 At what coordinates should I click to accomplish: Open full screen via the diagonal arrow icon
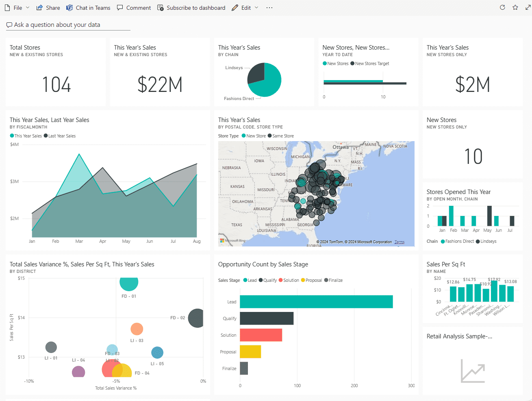click(527, 7)
